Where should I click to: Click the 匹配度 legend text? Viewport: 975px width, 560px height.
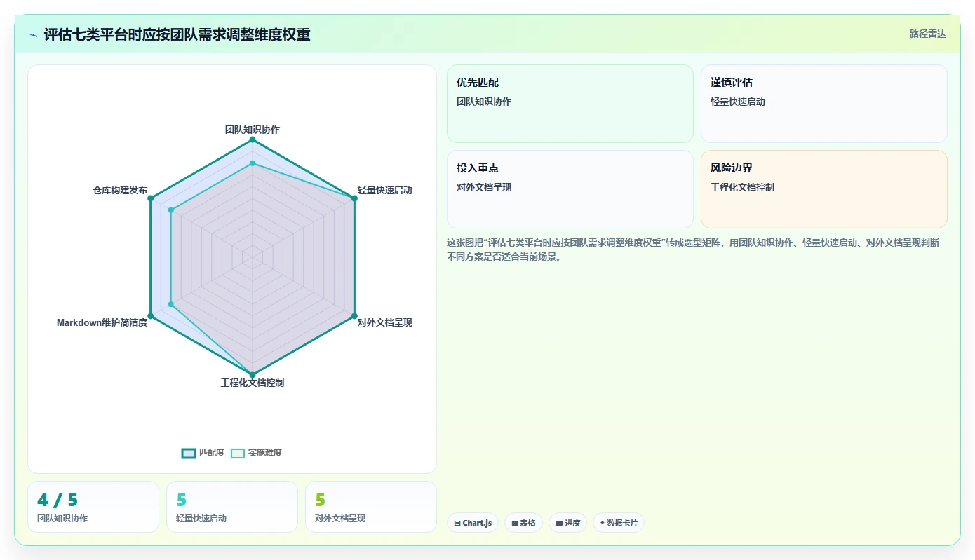click(212, 453)
